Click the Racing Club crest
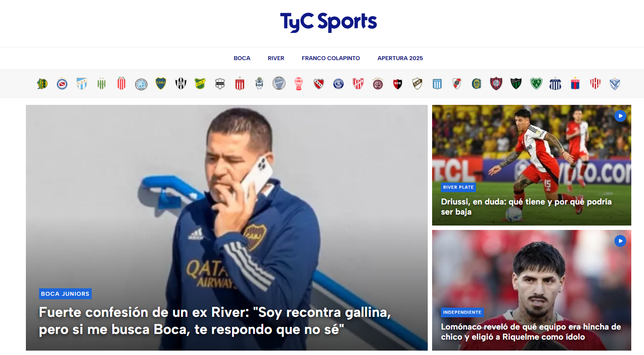Image resolution: width=644 pixels, height=355 pixels. pos(437,84)
